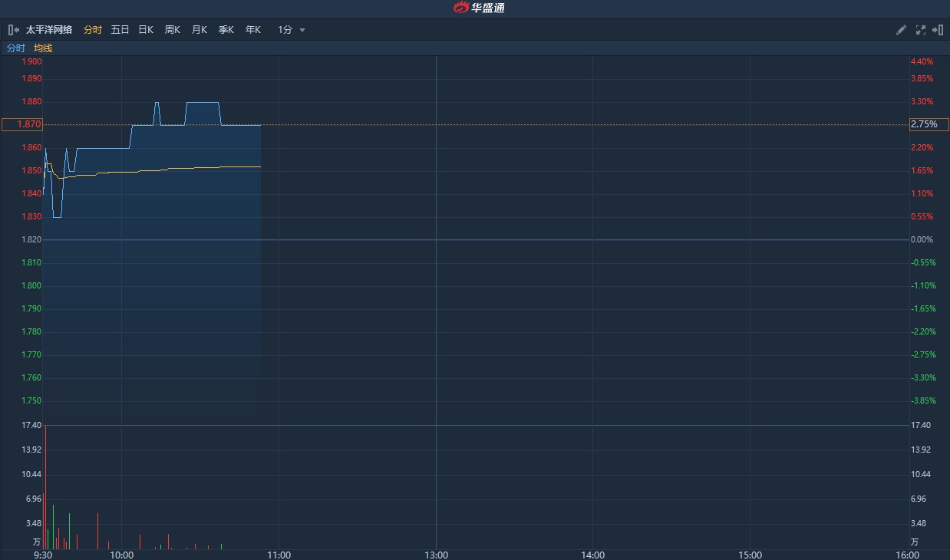Click the 太平洋网络 stock name

[x=49, y=30]
